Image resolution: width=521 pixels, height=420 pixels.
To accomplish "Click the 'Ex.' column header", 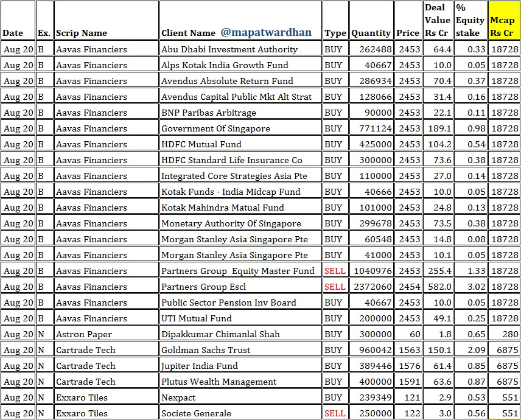I will 44,20.
